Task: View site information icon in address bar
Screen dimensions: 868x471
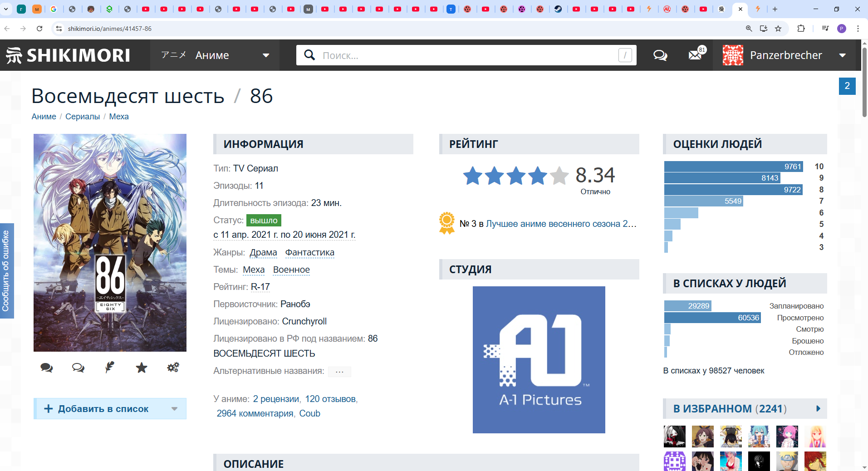Action: point(59,29)
